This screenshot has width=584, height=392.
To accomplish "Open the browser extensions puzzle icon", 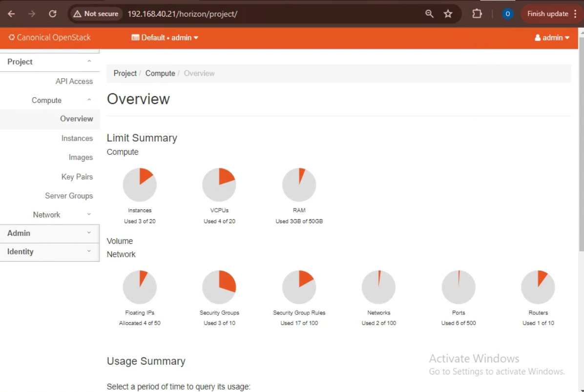I will [x=477, y=14].
